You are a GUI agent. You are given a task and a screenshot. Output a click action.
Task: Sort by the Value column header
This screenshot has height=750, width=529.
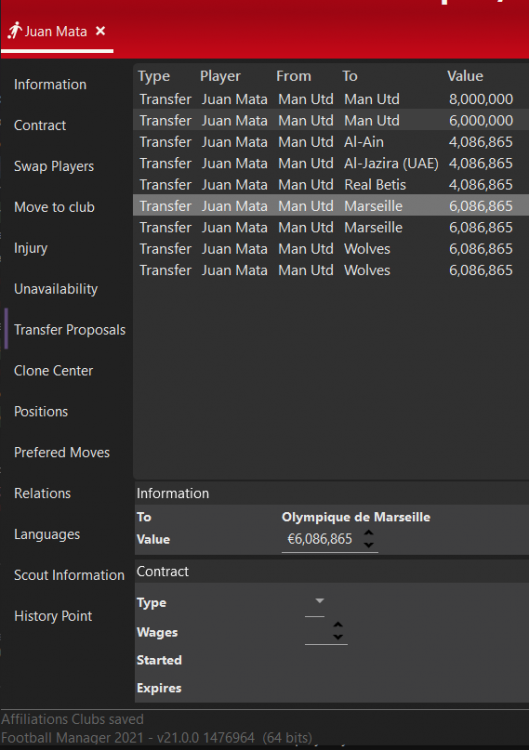tap(465, 76)
